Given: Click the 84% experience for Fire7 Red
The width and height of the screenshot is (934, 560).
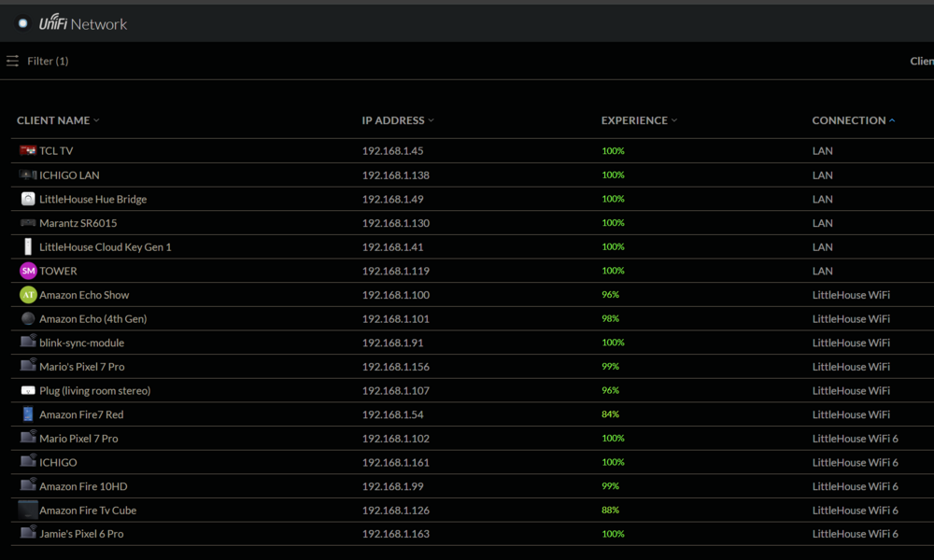Looking at the screenshot, I should (x=610, y=414).
